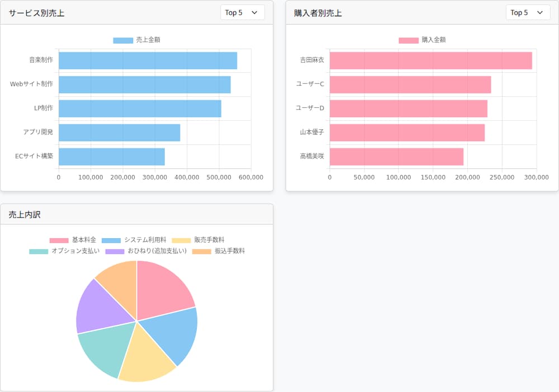Toggle the システム利用料 legend item
The width and height of the screenshot is (559, 392).
[134, 240]
